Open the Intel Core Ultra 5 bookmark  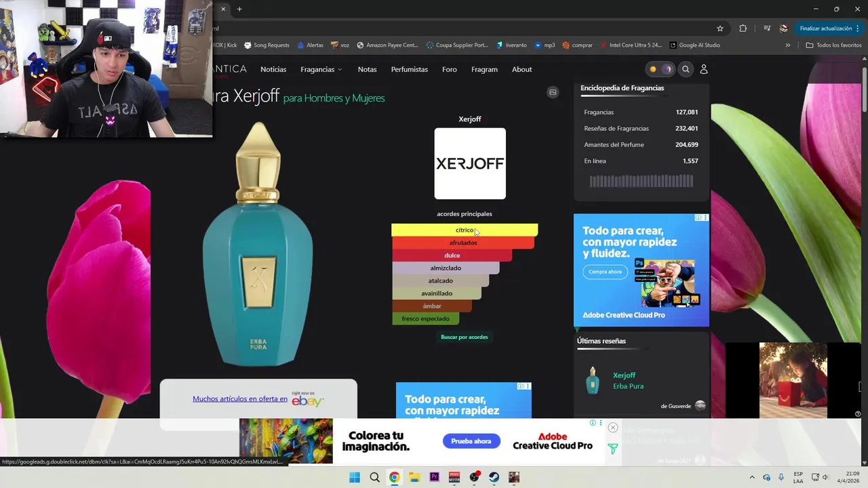point(631,45)
